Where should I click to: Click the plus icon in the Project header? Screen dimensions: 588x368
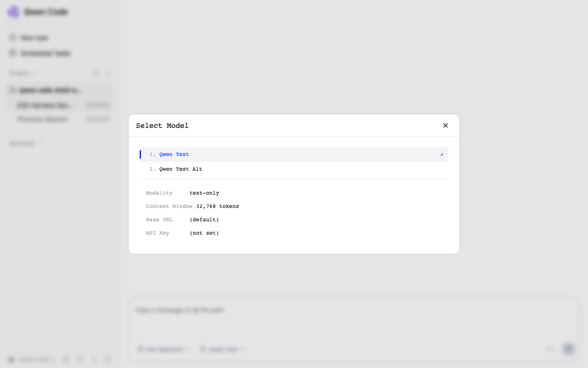tap(108, 73)
